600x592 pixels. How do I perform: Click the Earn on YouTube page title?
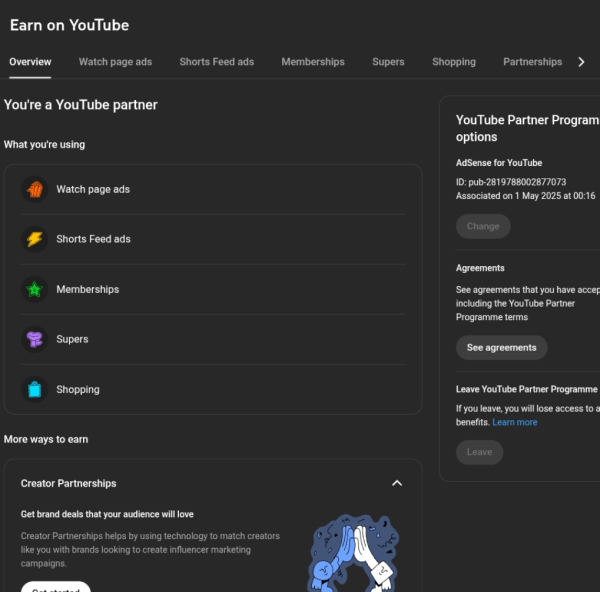(69, 25)
